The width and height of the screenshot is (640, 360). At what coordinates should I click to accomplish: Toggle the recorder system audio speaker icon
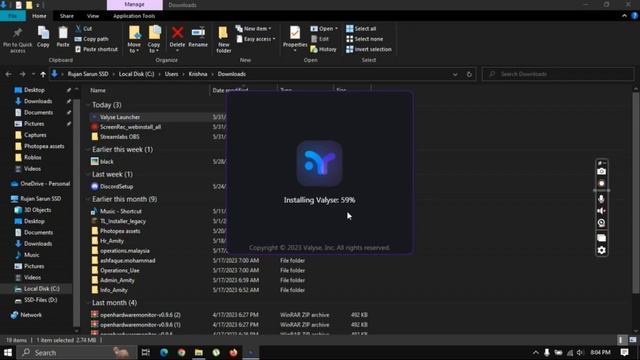601,211
